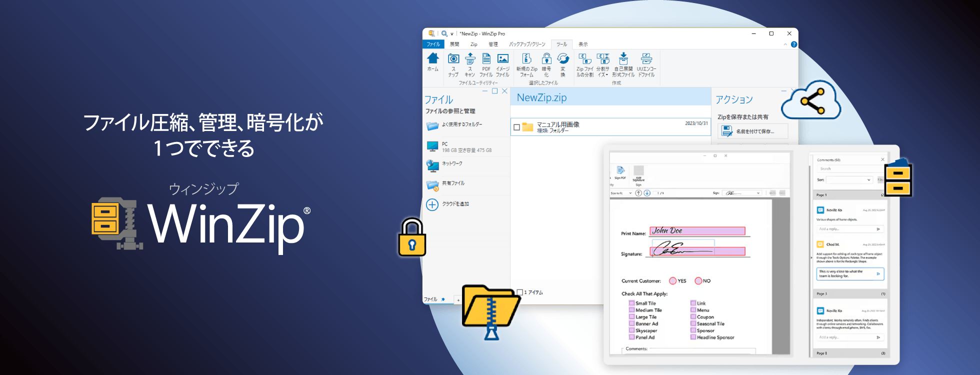Click the Sign PDF icon in the PDF window
The image size is (980, 375).
(620, 170)
